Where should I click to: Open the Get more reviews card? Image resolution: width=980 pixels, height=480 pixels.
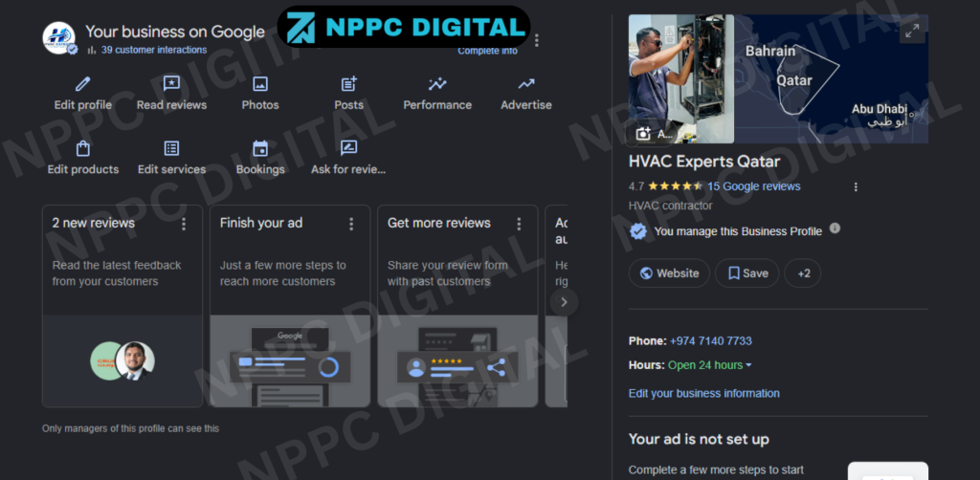457,306
